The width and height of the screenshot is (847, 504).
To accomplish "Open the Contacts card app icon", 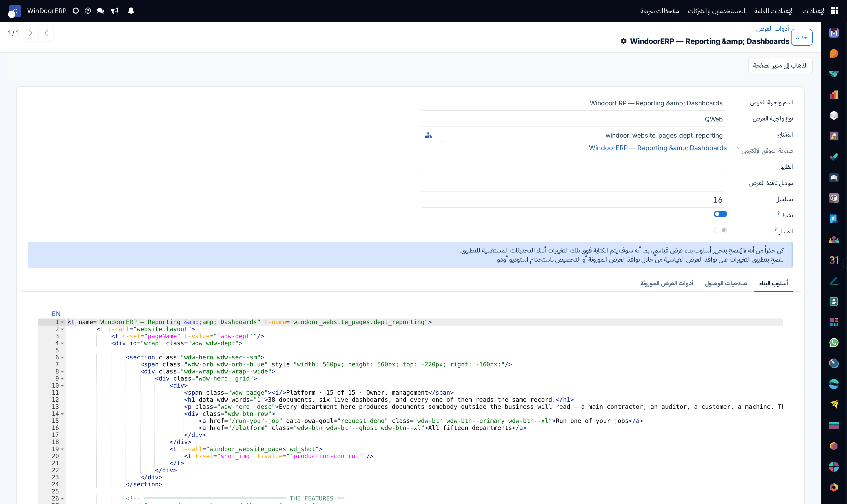I will tap(834, 302).
